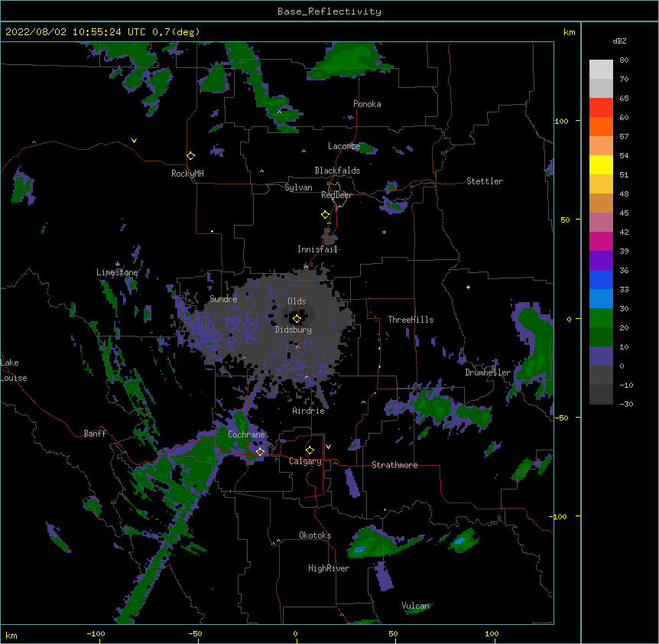Click the yellow 51-54 dBZ legend swatch

[601, 165]
